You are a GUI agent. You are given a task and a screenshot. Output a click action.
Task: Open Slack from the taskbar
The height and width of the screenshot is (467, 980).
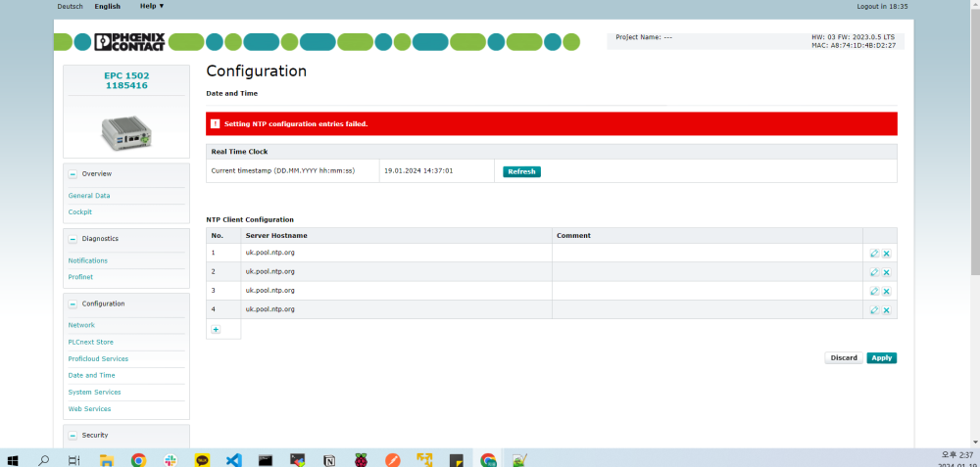tap(170, 459)
